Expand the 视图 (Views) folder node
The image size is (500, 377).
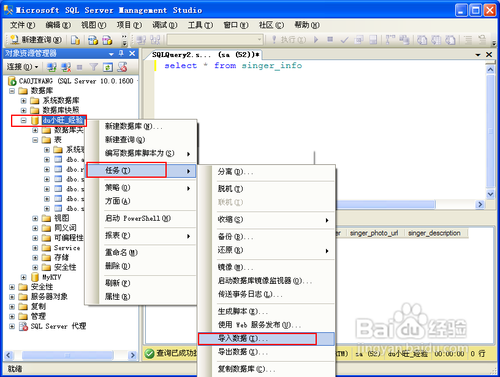35,218
